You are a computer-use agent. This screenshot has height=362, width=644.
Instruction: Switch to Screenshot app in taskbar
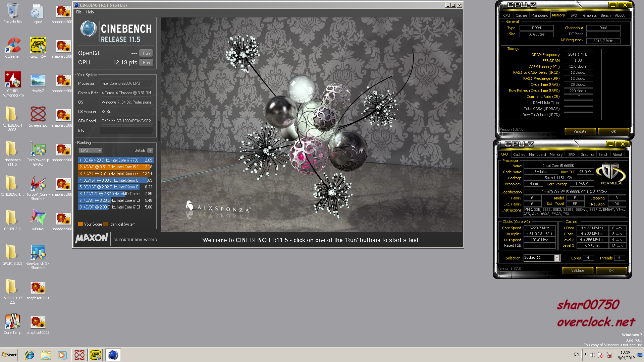coord(79,355)
